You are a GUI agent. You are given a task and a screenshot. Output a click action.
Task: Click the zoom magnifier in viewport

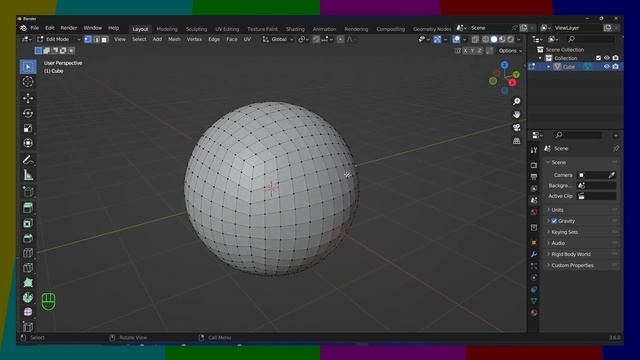[516, 101]
